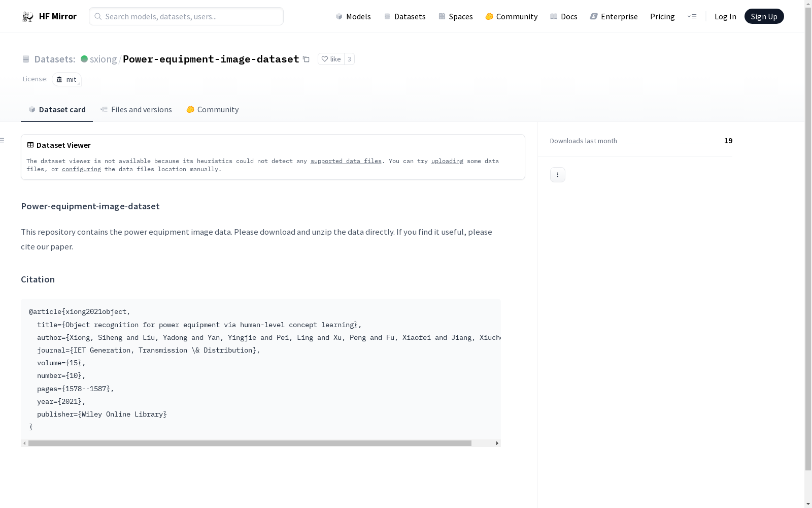Viewport: 812px width, 508px height.
Task: Click the code block horizontal scrollbar
Action: click(x=250, y=443)
